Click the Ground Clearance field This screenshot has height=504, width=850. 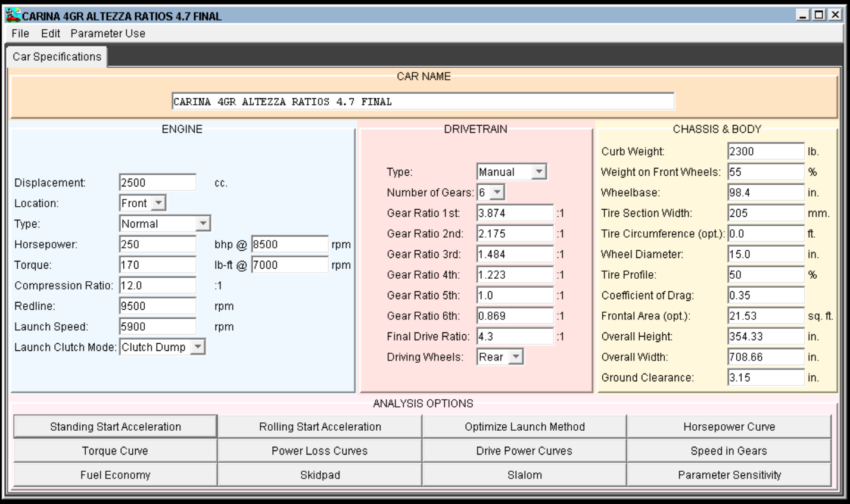(x=766, y=378)
